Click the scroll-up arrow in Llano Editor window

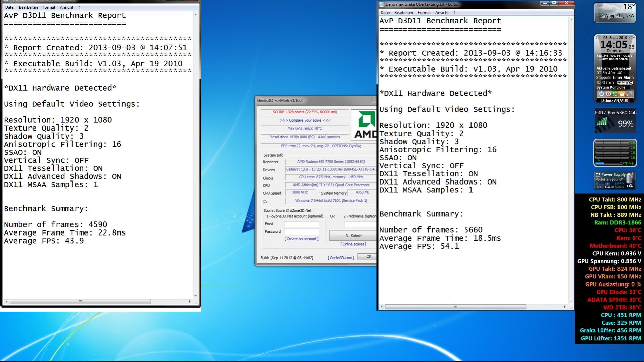(x=571, y=20)
